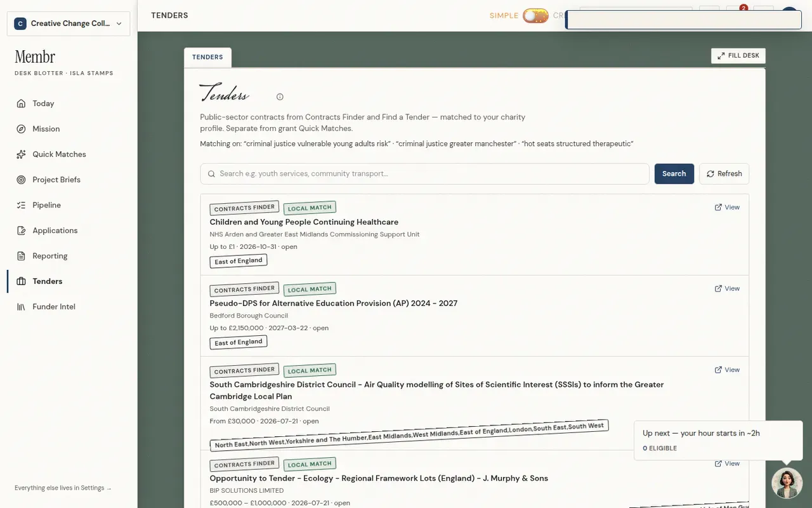
Task: Click the Search button
Action: (x=674, y=174)
